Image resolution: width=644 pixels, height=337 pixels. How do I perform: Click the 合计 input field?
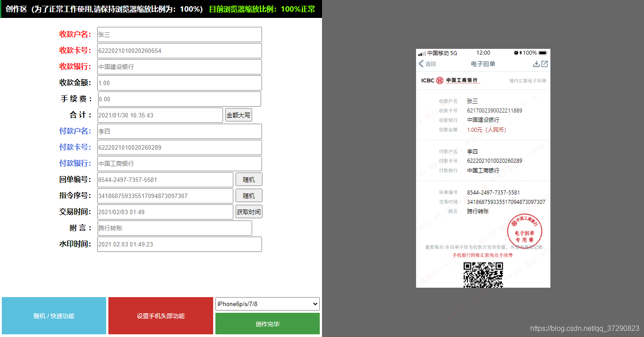point(160,115)
